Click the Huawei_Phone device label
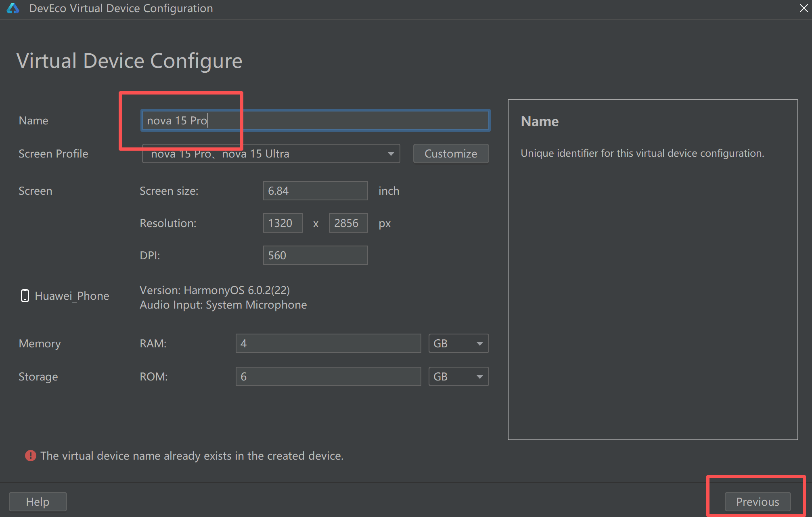This screenshot has width=812, height=517. pyautogui.click(x=72, y=296)
